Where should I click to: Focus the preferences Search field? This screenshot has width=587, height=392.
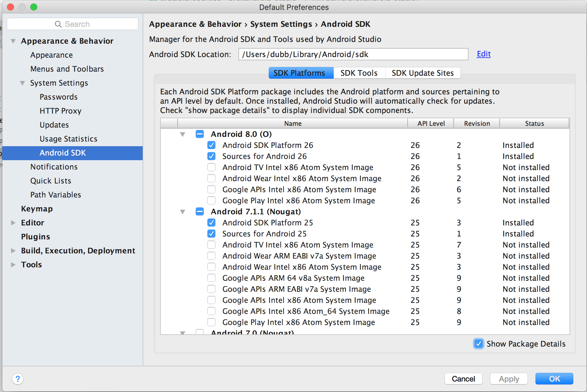(73, 24)
